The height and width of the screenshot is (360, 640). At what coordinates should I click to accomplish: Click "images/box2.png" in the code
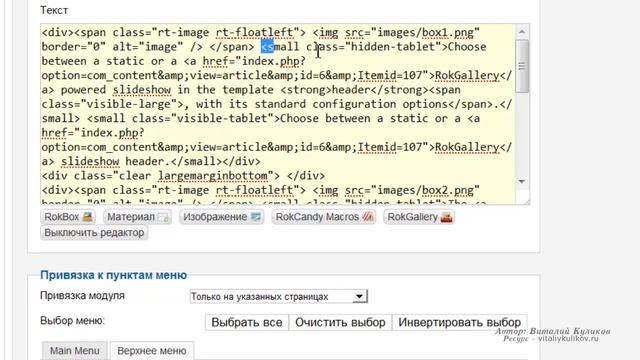pyautogui.click(x=425, y=190)
